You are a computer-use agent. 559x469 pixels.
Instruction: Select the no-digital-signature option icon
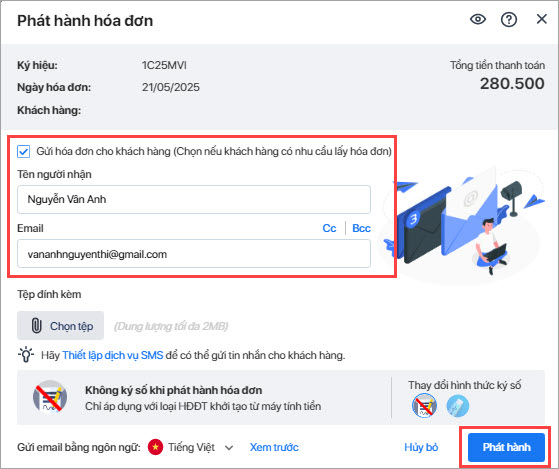424,406
